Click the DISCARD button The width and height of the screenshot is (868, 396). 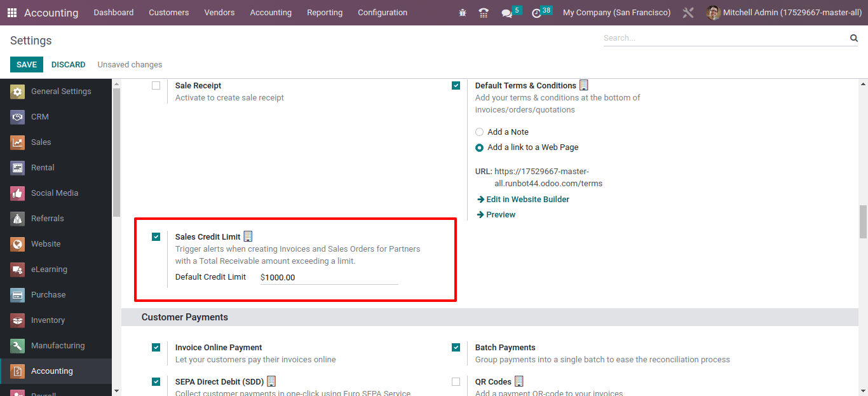click(69, 65)
